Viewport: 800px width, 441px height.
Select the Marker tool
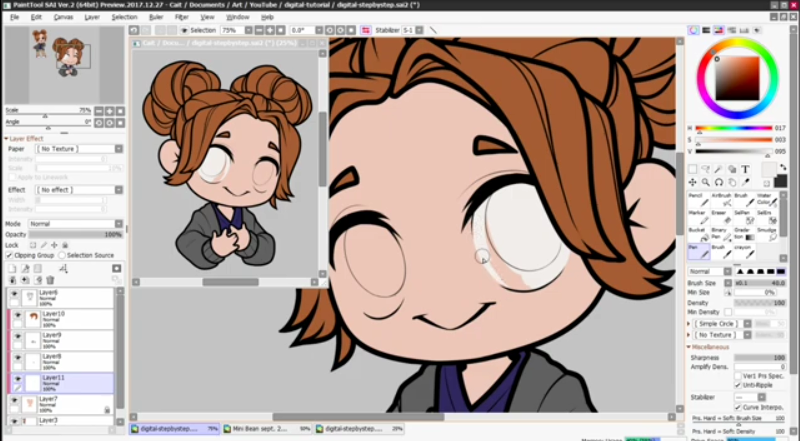point(698,217)
